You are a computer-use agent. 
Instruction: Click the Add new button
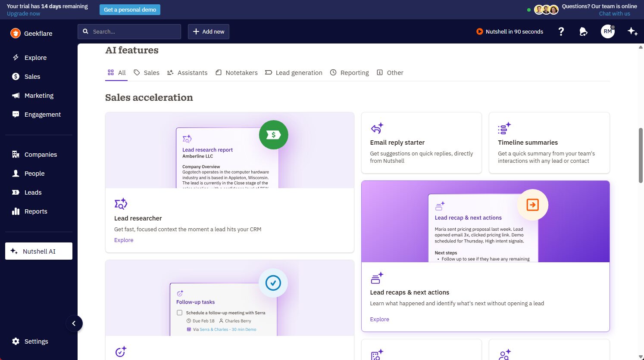click(x=209, y=31)
